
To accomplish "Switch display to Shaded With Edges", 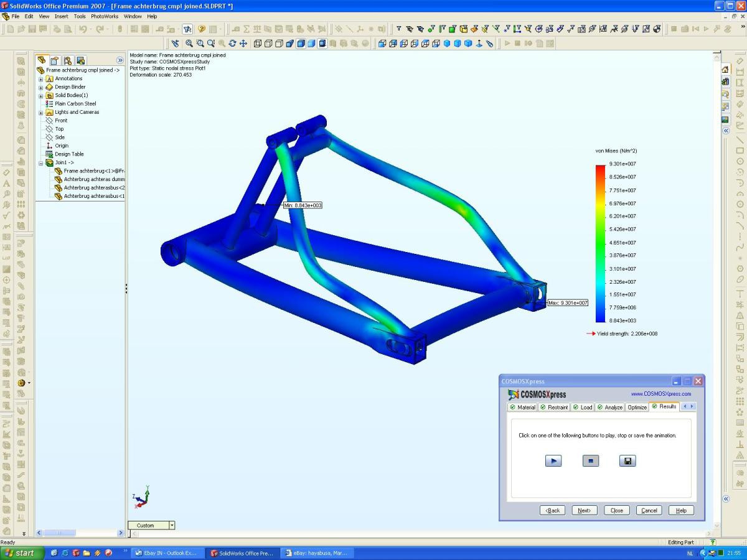I will pos(301,44).
